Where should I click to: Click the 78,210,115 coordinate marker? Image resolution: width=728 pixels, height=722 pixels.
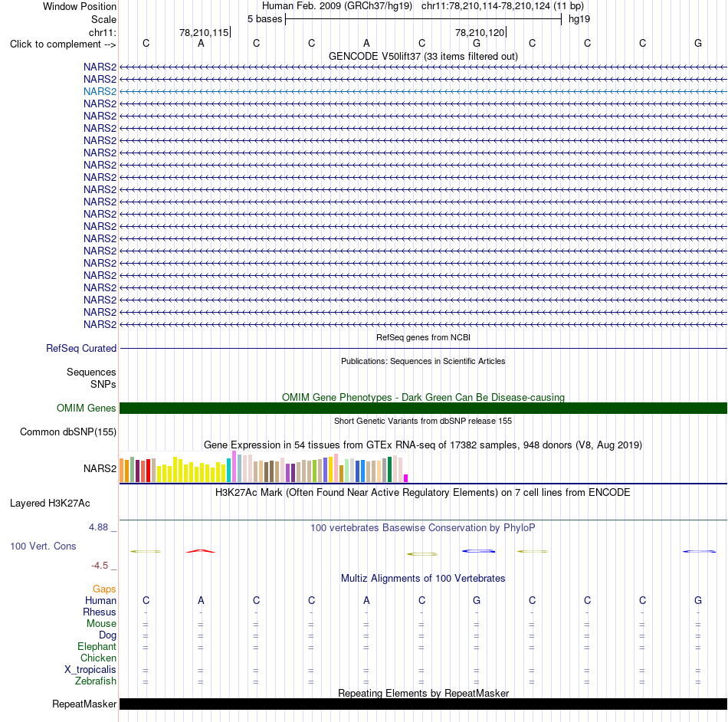[x=204, y=32]
